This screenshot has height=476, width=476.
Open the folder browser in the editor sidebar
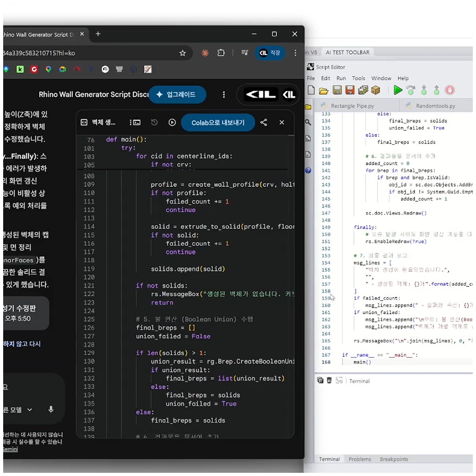coord(308,107)
